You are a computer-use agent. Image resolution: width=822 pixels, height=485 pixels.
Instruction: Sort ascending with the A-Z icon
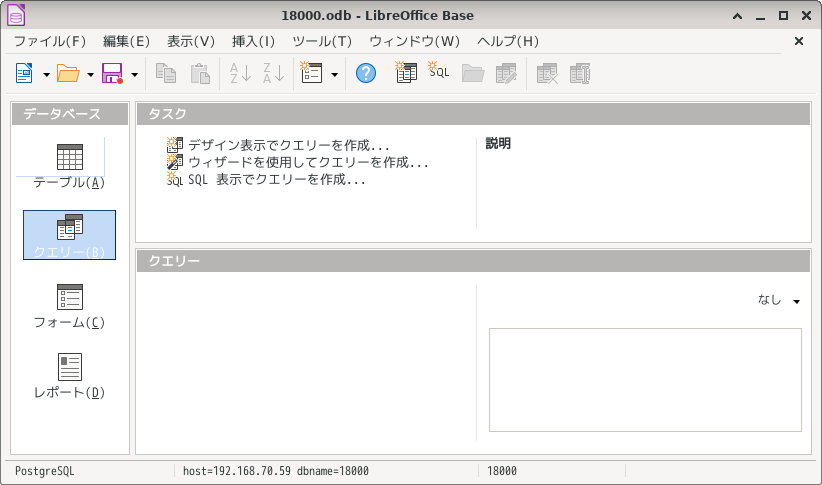coord(241,73)
